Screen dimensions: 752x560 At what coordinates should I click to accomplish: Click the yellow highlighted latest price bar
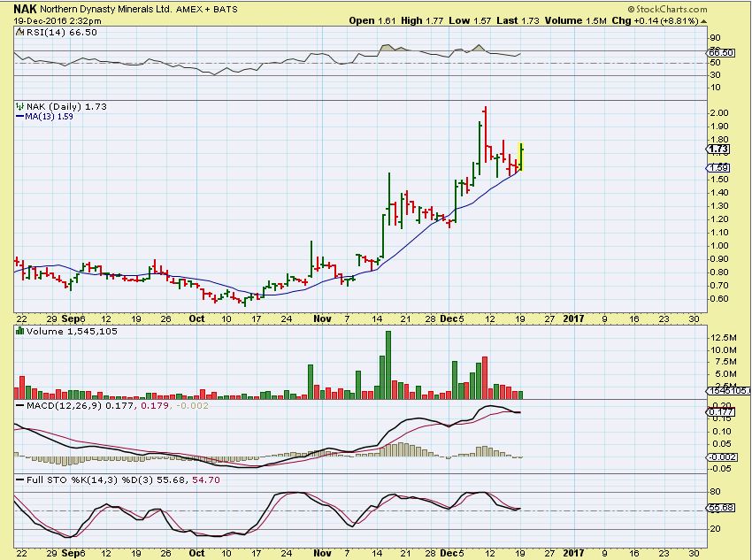click(x=521, y=157)
